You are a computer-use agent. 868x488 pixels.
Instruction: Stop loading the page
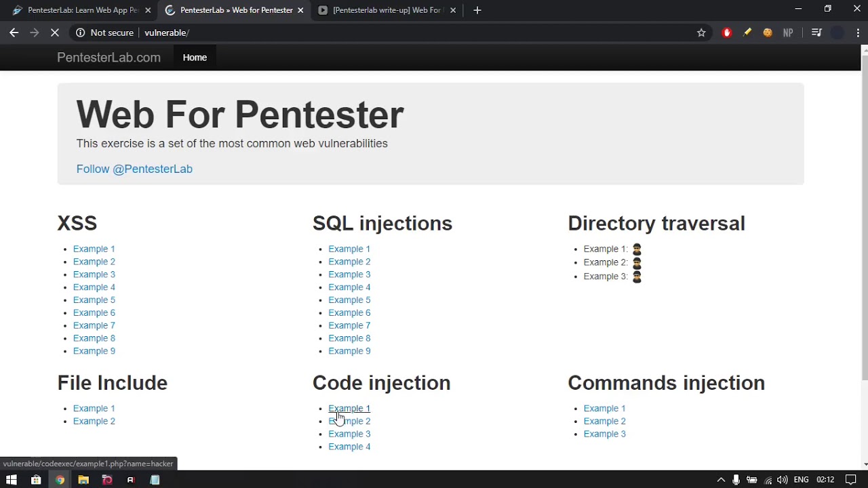(55, 33)
